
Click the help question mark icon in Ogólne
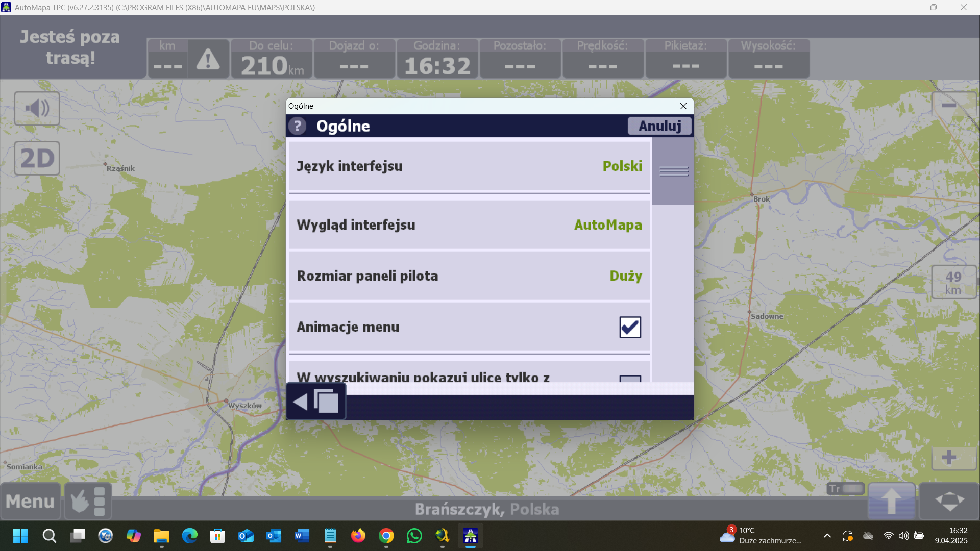298,126
